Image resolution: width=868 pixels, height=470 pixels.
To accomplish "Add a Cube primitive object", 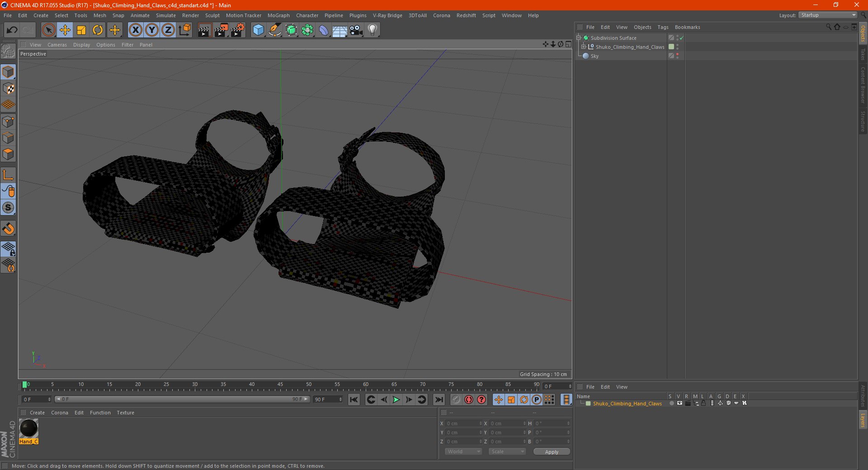I will pyautogui.click(x=259, y=30).
